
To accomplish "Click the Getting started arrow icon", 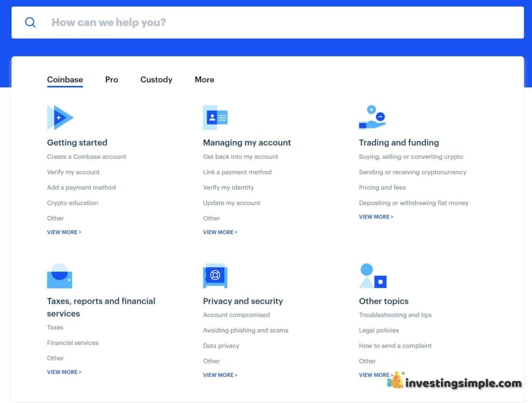I will click(60, 117).
